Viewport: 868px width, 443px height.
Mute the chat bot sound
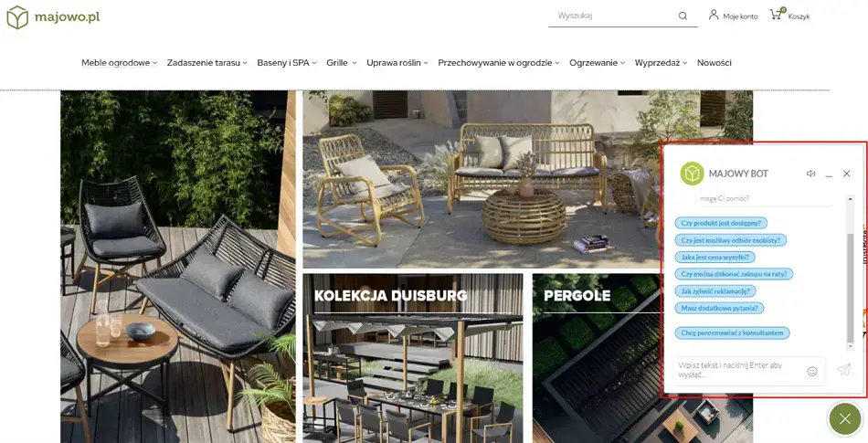[811, 174]
